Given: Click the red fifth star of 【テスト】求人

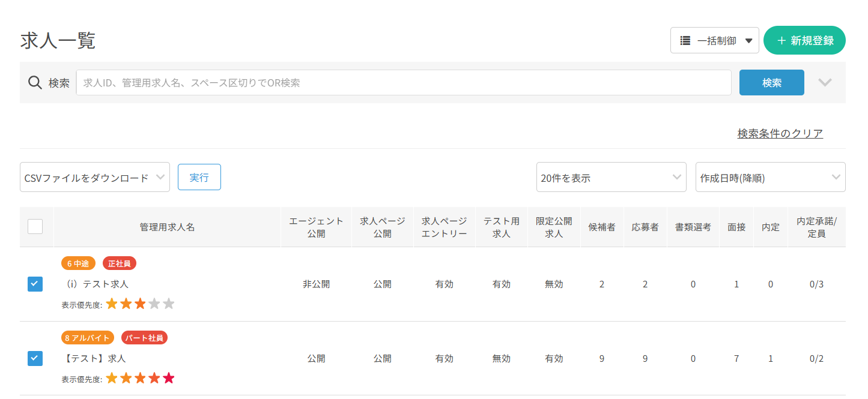Looking at the screenshot, I should pos(169,378).
